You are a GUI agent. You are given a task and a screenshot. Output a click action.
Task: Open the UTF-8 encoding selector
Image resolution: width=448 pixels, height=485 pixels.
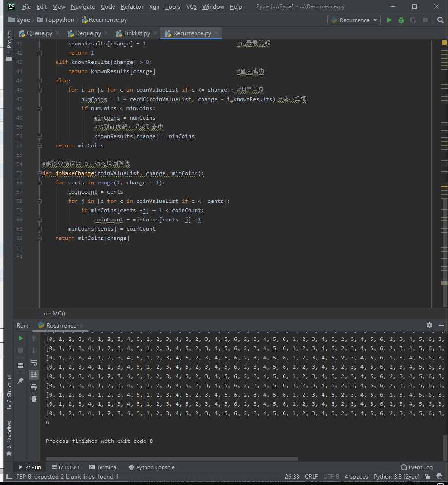pyautogui.click(x=331, y=476)
